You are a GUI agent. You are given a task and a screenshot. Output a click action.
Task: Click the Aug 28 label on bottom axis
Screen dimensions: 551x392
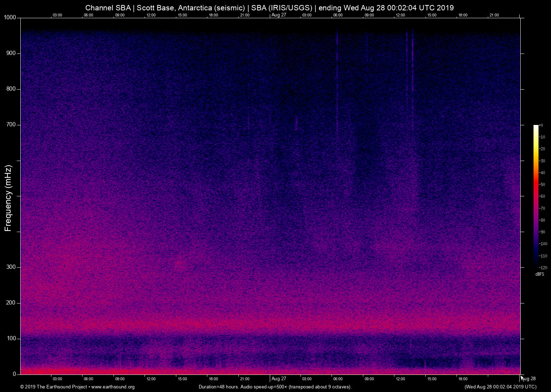529,379
